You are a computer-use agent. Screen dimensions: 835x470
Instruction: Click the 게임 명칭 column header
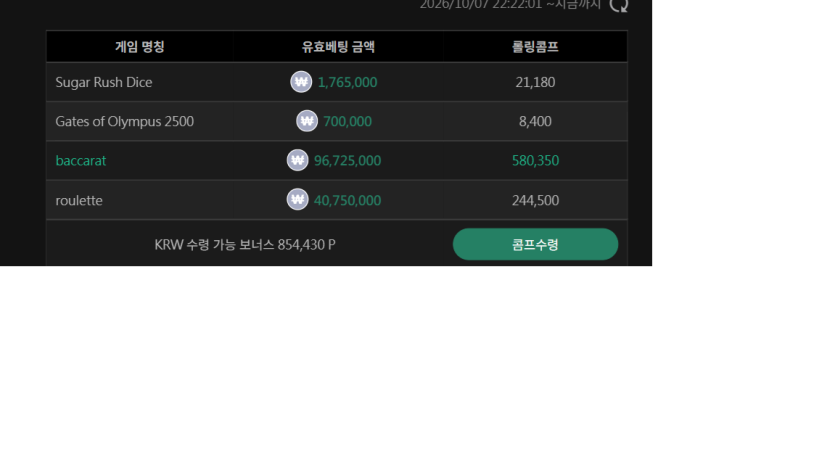(x=140, y=47)
